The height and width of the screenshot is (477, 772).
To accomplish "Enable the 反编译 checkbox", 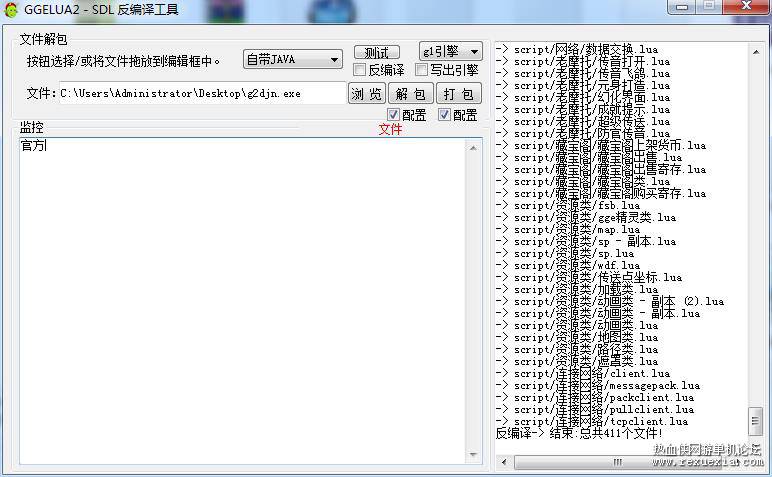I will [360, 70].
